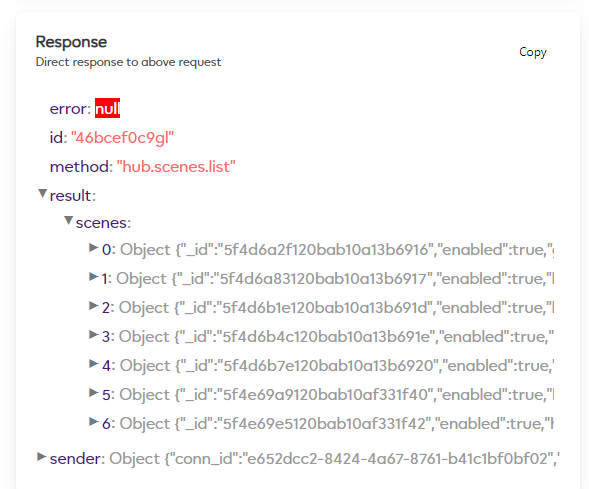Click the Copy button
Image resolution: width=589 pixels, height=489 pixels.
tap(533, 52)
